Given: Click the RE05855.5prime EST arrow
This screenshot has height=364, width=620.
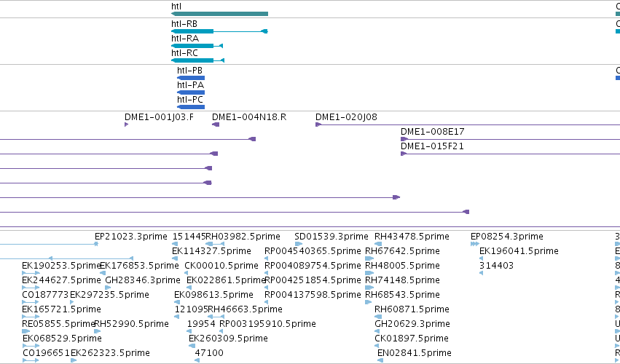Looking at the screenshot, I should click(x=26, y=331).
